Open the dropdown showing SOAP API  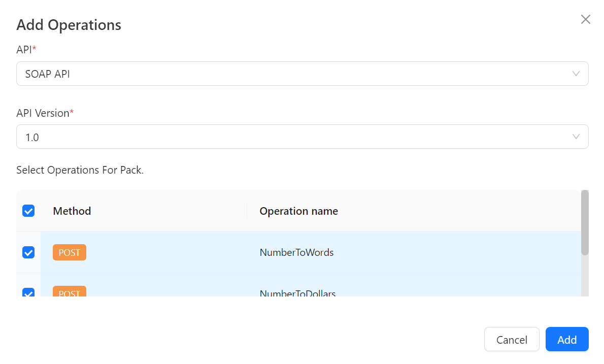pos(294,74)
